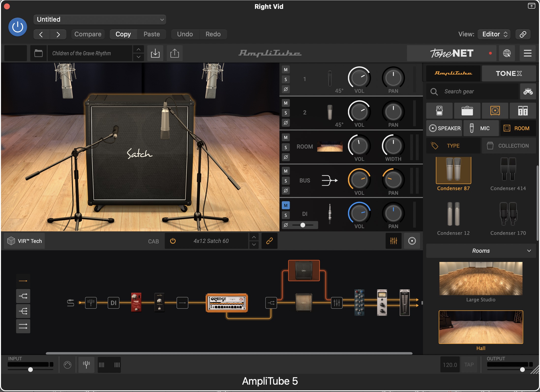Select the Orange amp head in the chain
540x392 pixels.
[x=227, y=303]
